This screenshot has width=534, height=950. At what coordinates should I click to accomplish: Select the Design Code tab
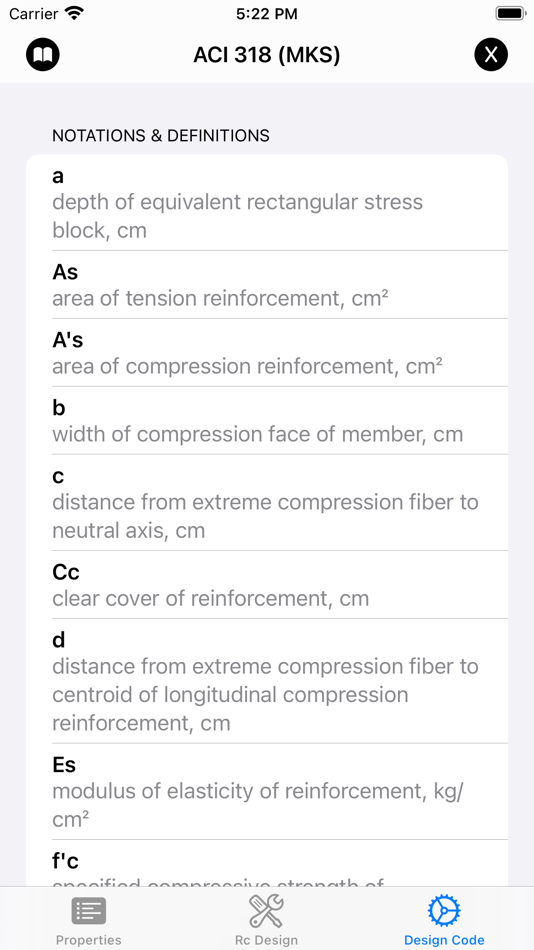click(444, 920)
